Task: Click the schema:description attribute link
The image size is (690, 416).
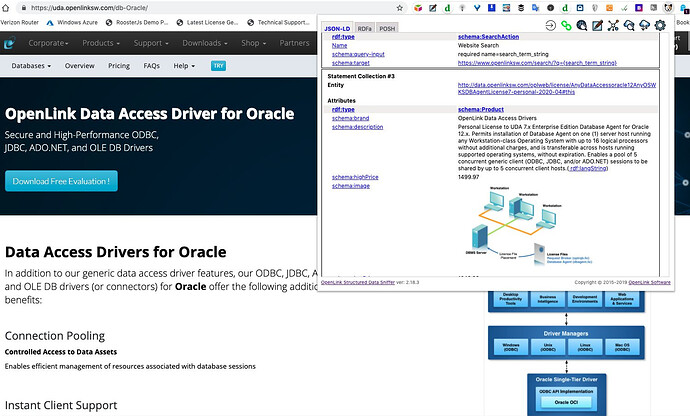Action: tap(357, 127)
